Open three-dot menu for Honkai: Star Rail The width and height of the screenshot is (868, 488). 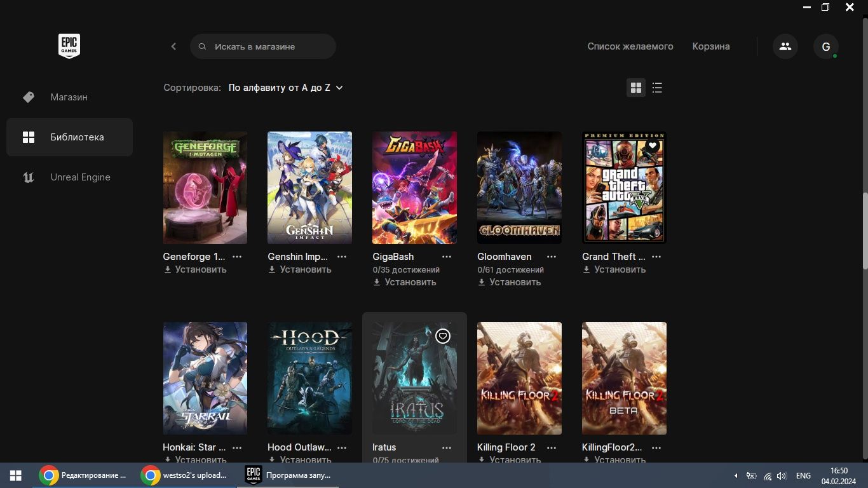tap(237, 447)
